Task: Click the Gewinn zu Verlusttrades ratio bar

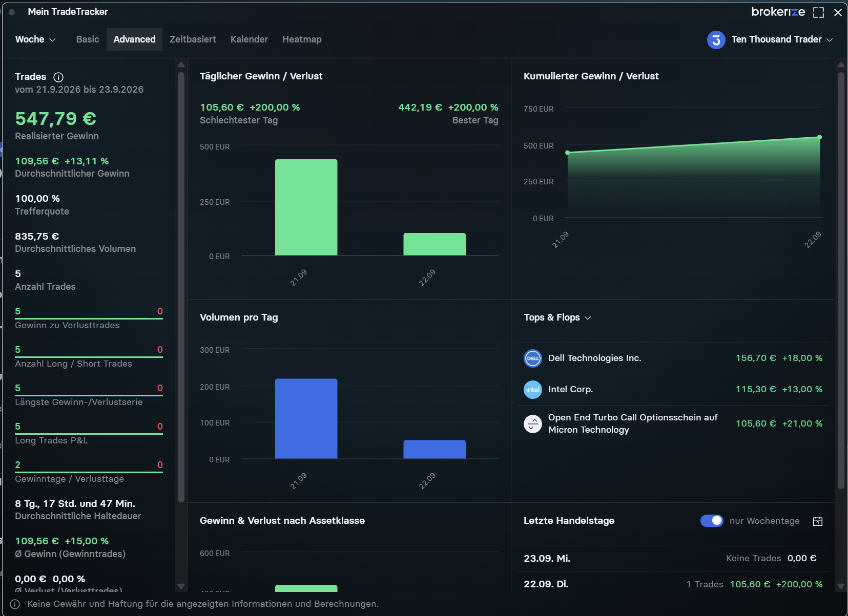Action: pyautogui.click(x=89, y=318)
